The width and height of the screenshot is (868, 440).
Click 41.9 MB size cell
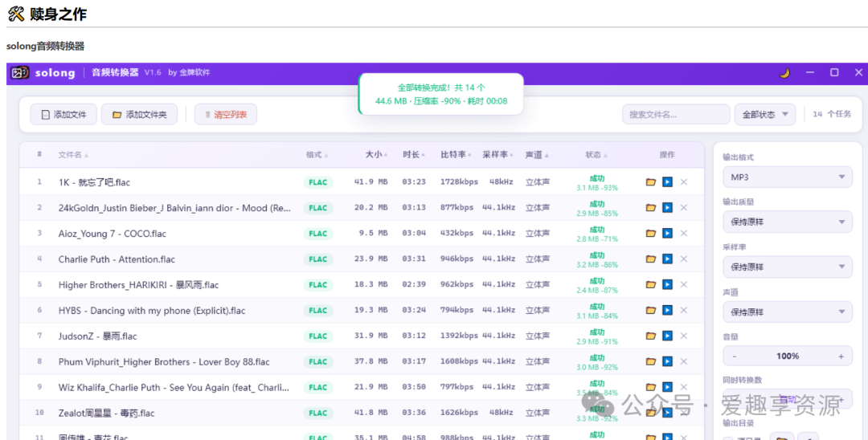click(371, 181)
